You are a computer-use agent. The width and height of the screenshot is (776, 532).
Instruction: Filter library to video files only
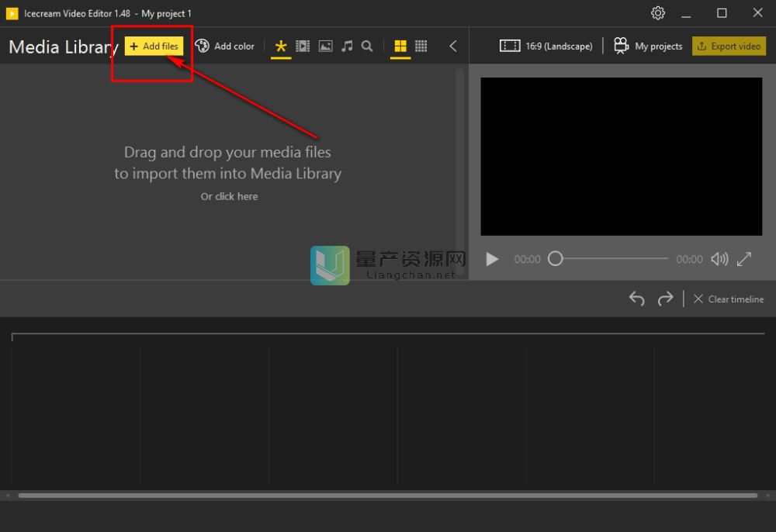(303, 46)
